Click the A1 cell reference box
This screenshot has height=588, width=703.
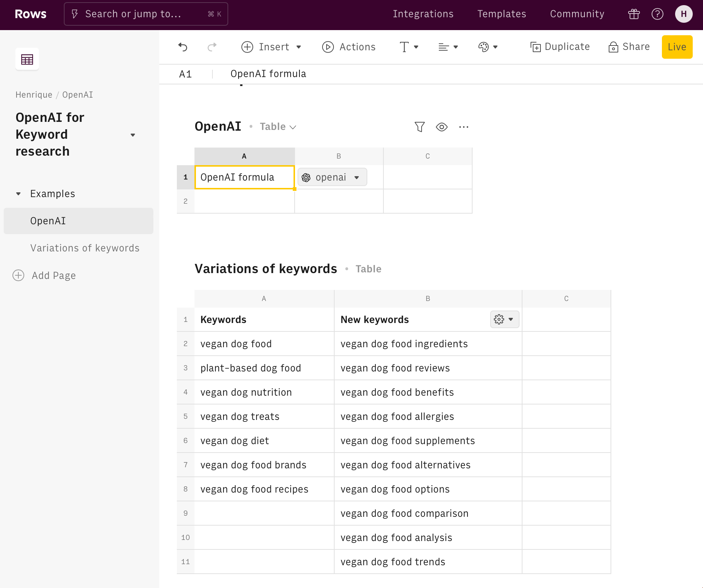[186, 74]
